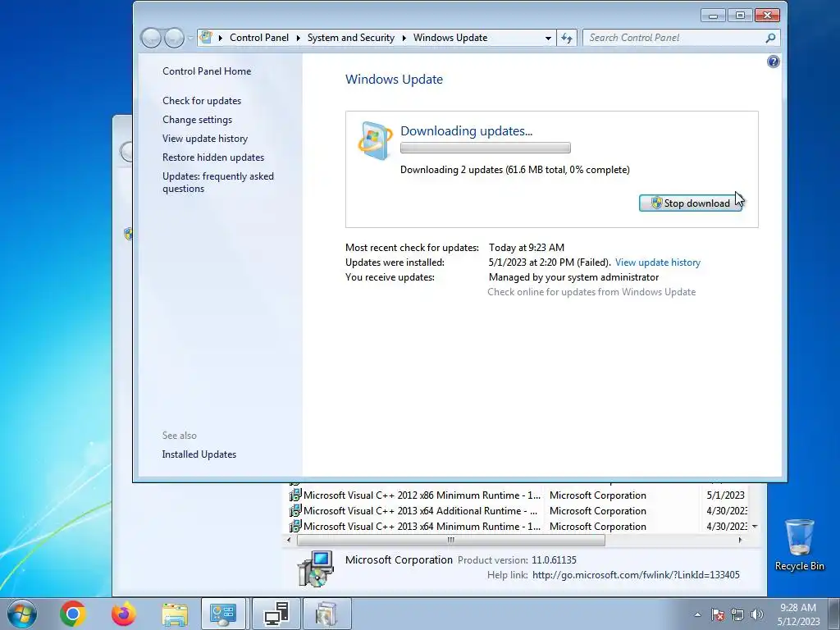Click the large installer icon in details pane

[316, 568]
